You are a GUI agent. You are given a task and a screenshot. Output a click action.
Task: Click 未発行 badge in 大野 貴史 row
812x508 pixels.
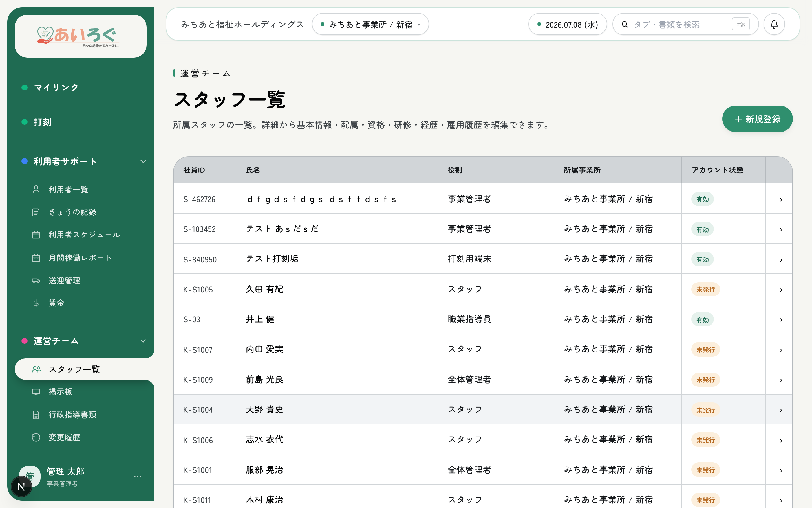[x=705, y=410]
